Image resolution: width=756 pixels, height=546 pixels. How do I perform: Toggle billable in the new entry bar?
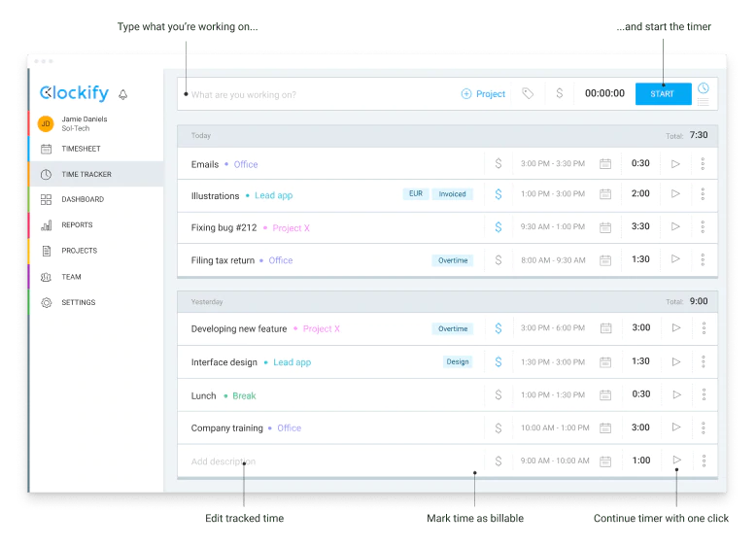[560, 93]
